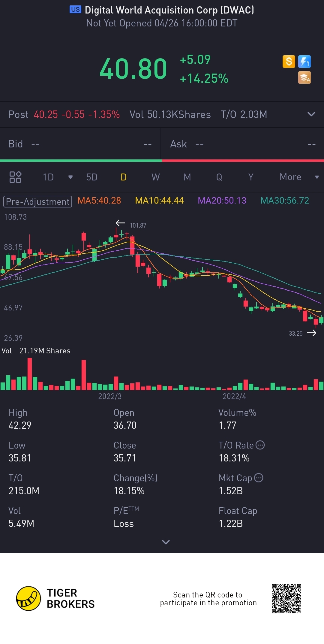Tap the Digital World Acquisition Corp title
The width and height of the screenshot is (324, 644).
(169, 10)
